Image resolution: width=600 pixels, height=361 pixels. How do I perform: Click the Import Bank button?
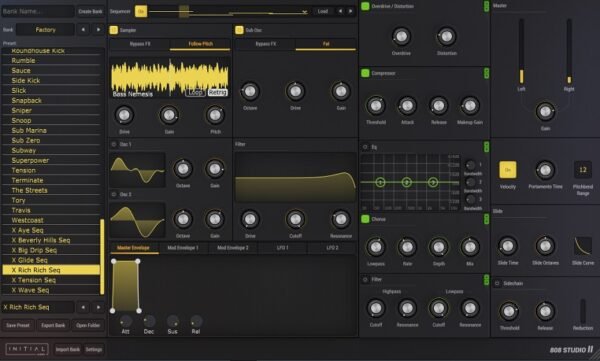point(68,349)
